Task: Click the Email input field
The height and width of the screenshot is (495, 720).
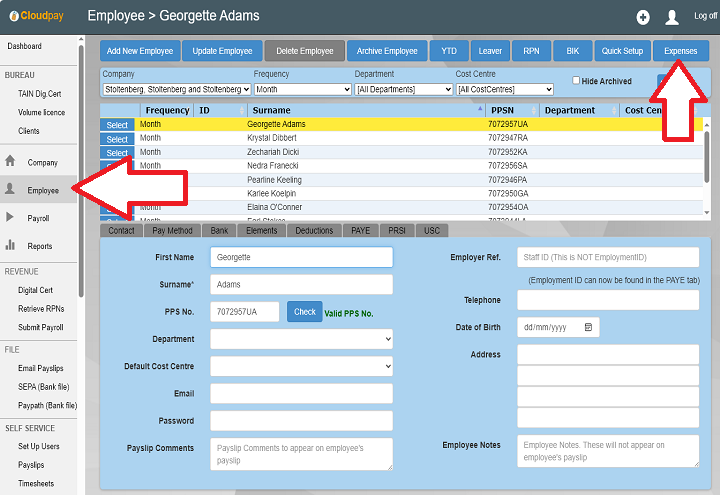Action: tap(301, 393)
